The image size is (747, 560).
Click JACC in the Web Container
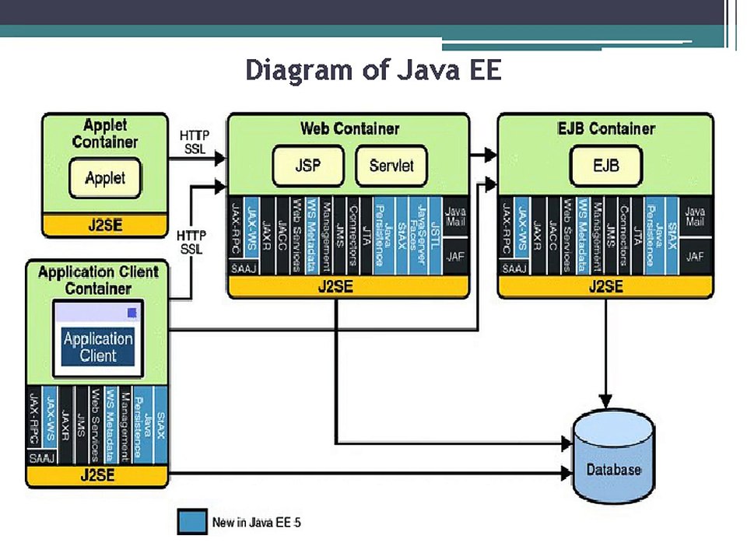click(282, 235)
